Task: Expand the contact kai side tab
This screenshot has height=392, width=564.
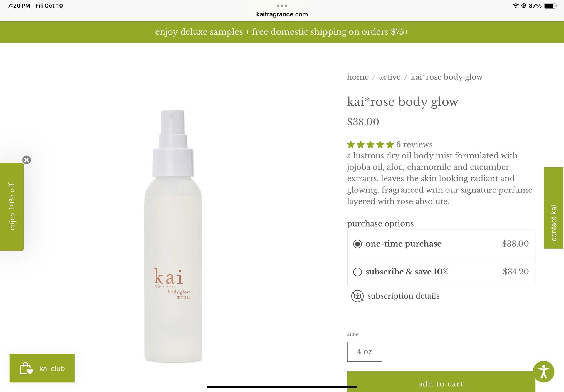Action: pyautogui.click(x=553, y=208)
